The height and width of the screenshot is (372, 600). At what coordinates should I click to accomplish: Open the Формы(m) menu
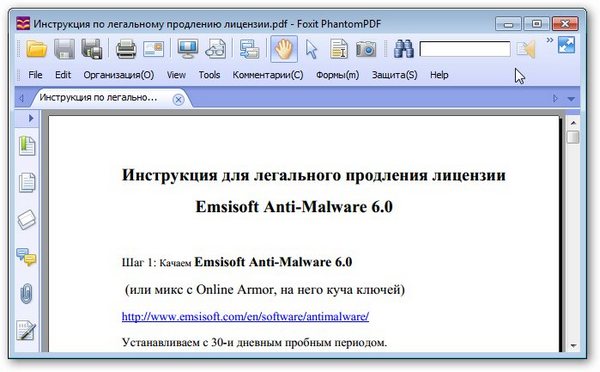pyautogui.click(x=338, y=75)
